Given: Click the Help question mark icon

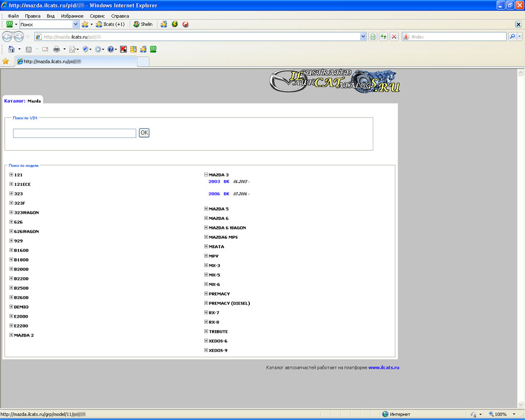Looking at the screenshot, I should point(110,49).
